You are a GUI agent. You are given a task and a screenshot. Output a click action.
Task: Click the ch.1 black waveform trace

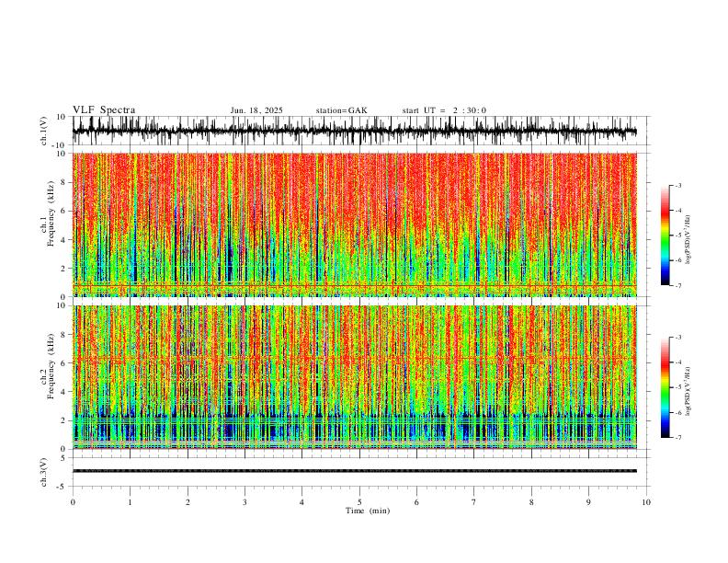point(354,131)
